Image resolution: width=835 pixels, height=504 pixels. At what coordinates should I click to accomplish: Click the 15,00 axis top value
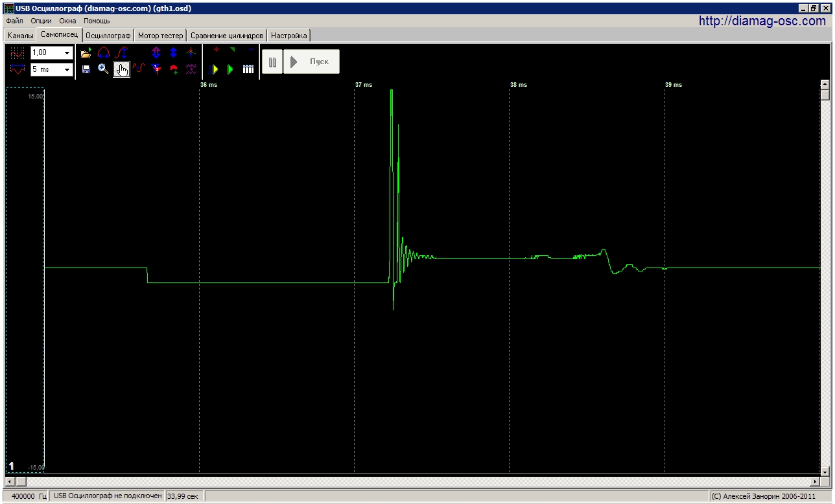pyautogui.click(x=35, y=96)
